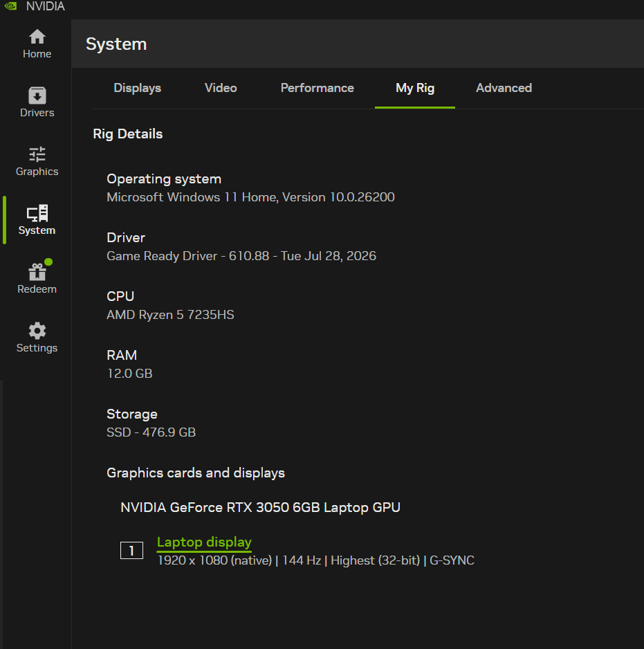Screen dimensions: 644x649
Task: Go to the Graphics settings icon
Action: point(37,154)
